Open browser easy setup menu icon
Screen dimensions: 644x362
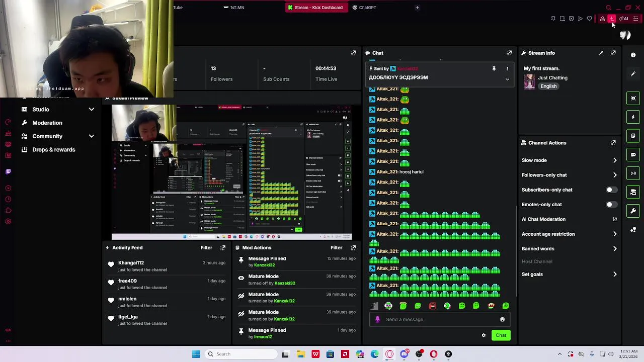pyautogui.click(x=636, y=19)
